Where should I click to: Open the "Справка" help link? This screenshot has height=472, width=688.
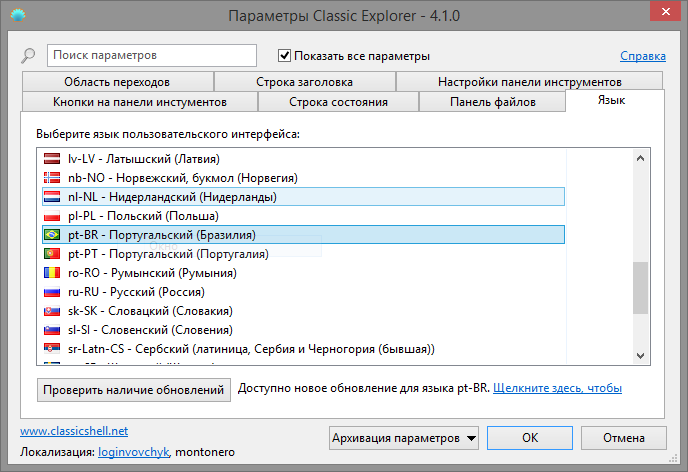click(x=643, y=56)
